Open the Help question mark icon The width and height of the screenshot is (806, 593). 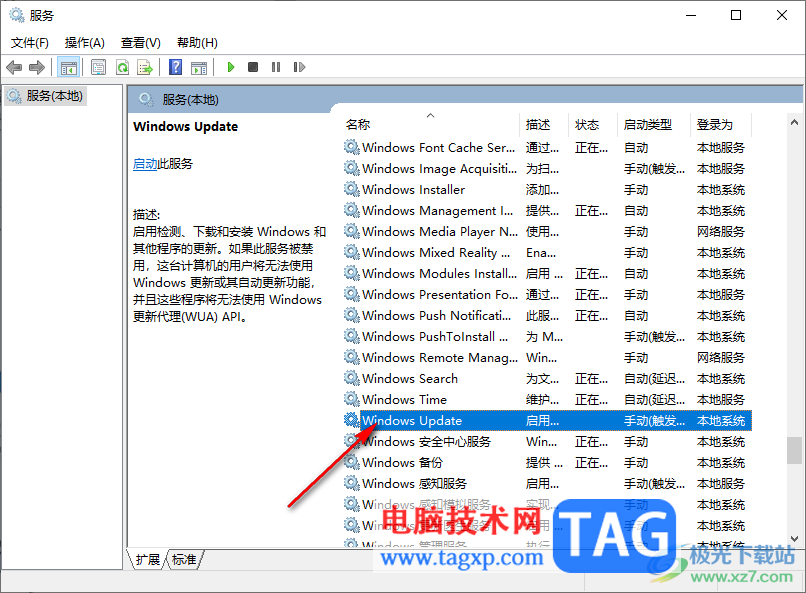pyautogui.click(x=175, y=67)
